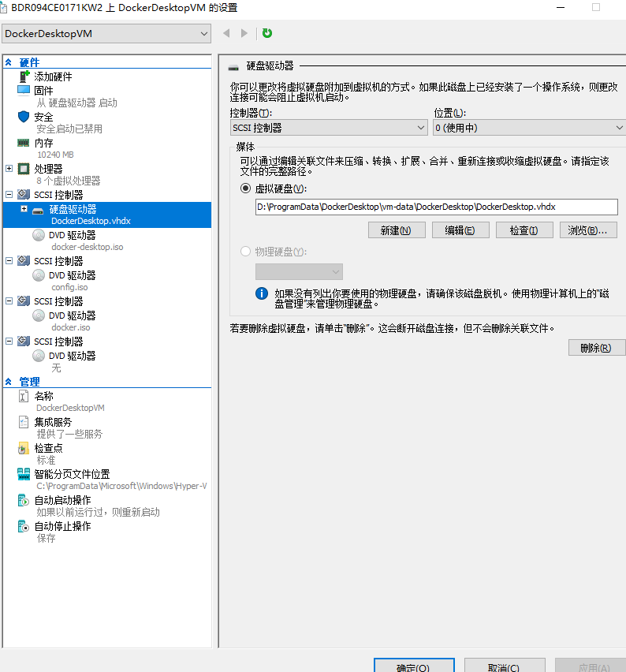
Task: Click the 如果以前运行过，则重新启动 text
Action: click(98, 512)
